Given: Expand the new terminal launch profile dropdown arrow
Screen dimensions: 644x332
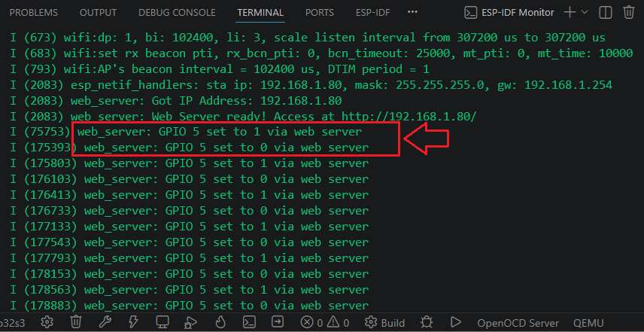Looking at the screenshot, I should 585,12.
